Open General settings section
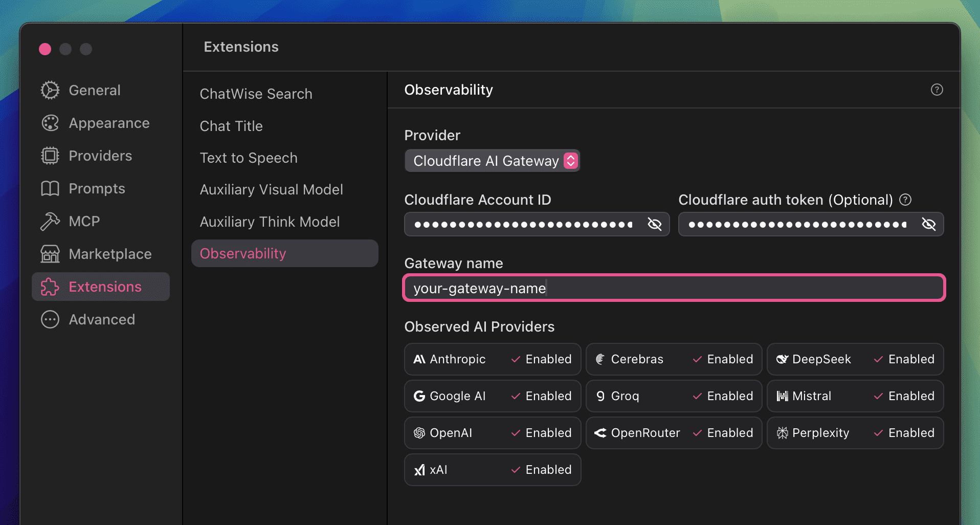 click(x=101, y=90)
